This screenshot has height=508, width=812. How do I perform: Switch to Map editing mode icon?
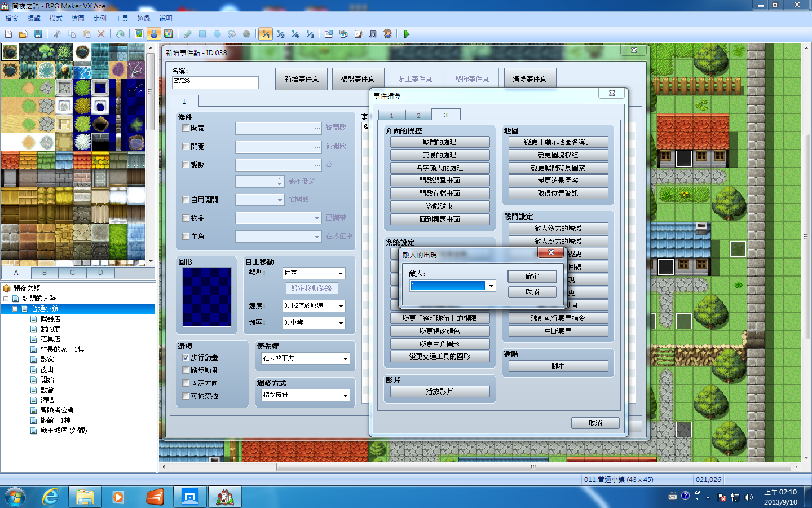click(139, 34)
